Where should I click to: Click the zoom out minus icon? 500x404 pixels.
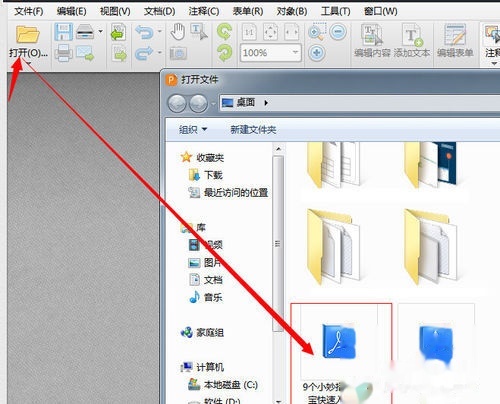(x=338, y=32)
